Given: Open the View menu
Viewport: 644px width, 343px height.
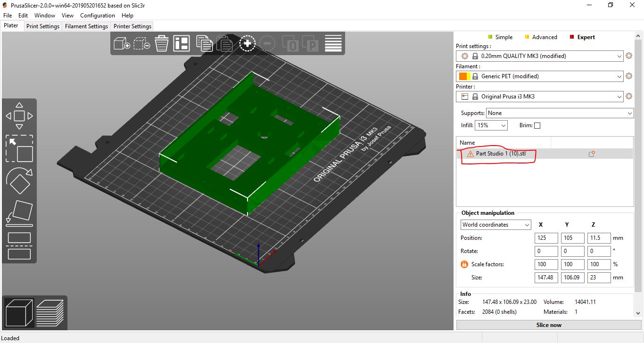Looking at the screenshot, I should [x=67, y=16].
